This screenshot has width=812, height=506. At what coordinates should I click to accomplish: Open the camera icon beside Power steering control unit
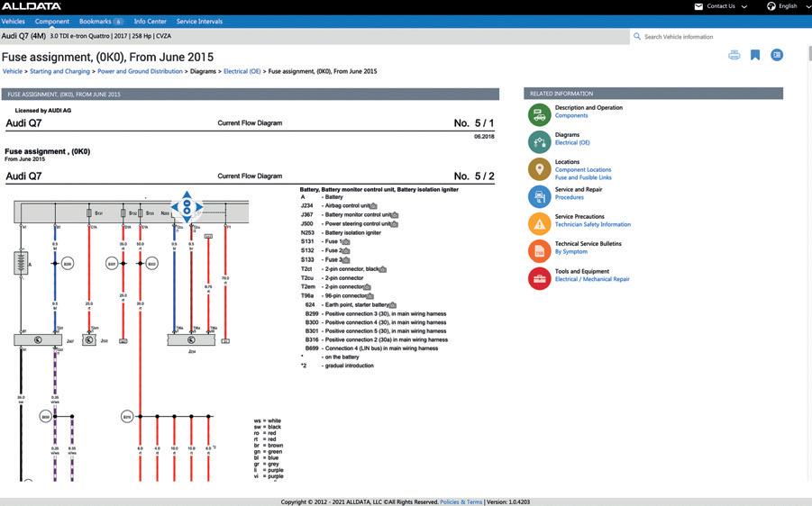395,224
